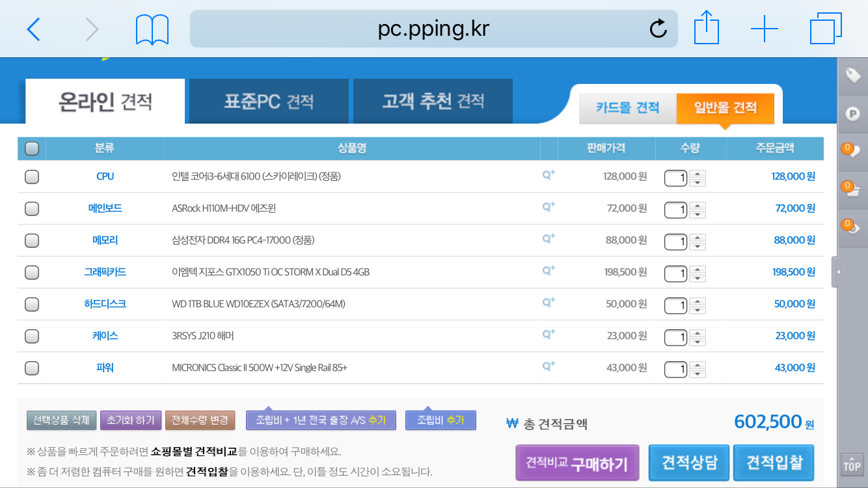Click the price tag icon in the right sidebar
This screenshot has height=488, width=868.
point(852,75)
